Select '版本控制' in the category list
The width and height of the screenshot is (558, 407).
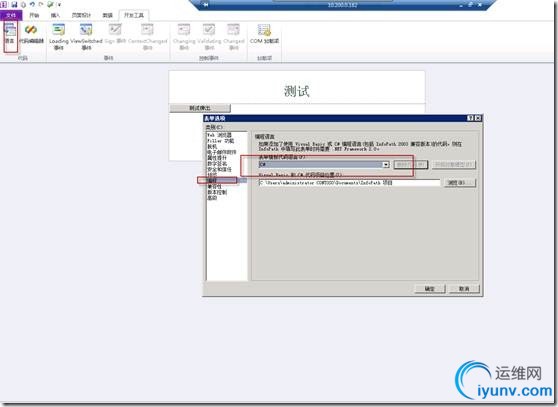coord(217,192)
